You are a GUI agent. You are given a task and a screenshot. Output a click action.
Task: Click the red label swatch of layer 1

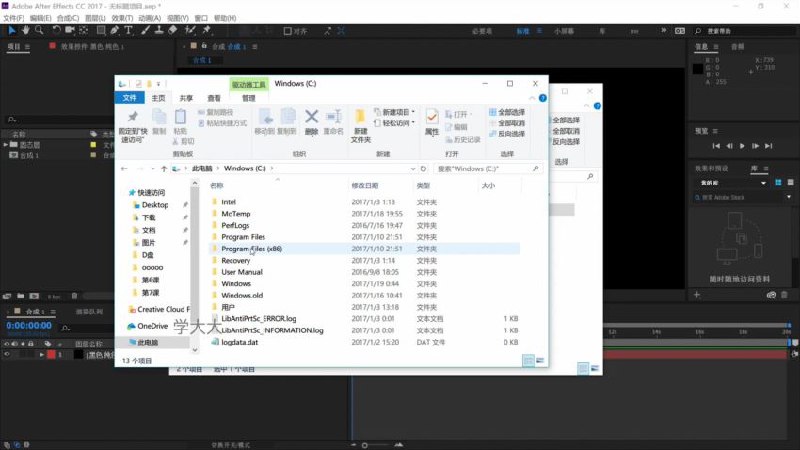click(51, 355)
